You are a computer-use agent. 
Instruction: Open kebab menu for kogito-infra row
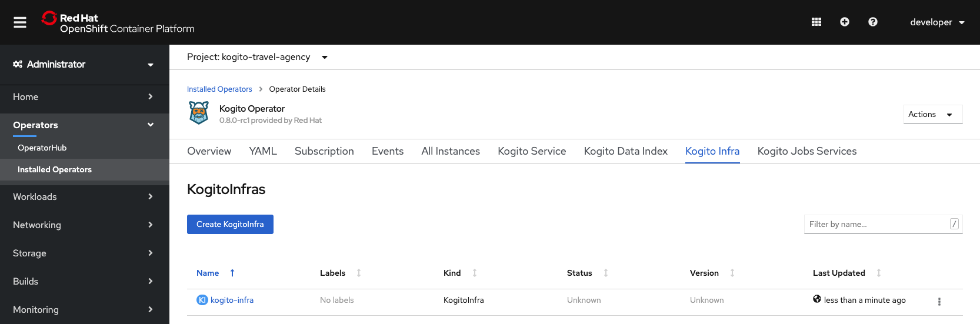tap(939, 301)
